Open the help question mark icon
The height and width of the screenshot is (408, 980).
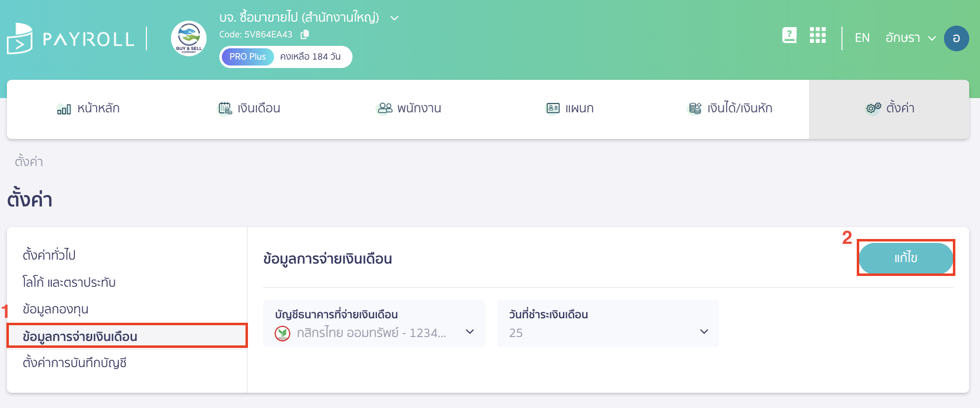(x=789, y=35)
